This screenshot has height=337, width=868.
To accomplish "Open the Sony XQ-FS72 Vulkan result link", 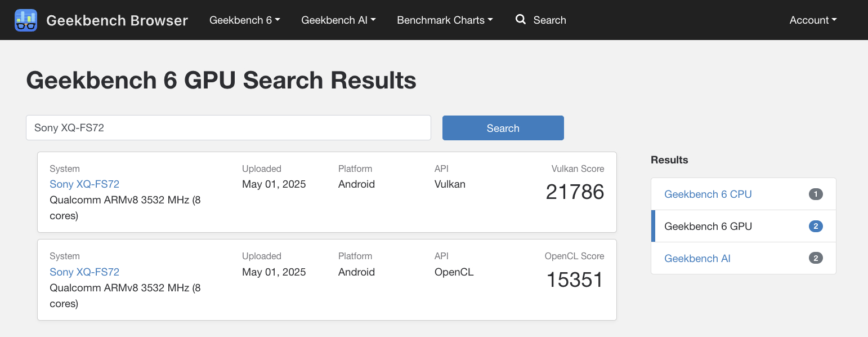I will 84,184.
